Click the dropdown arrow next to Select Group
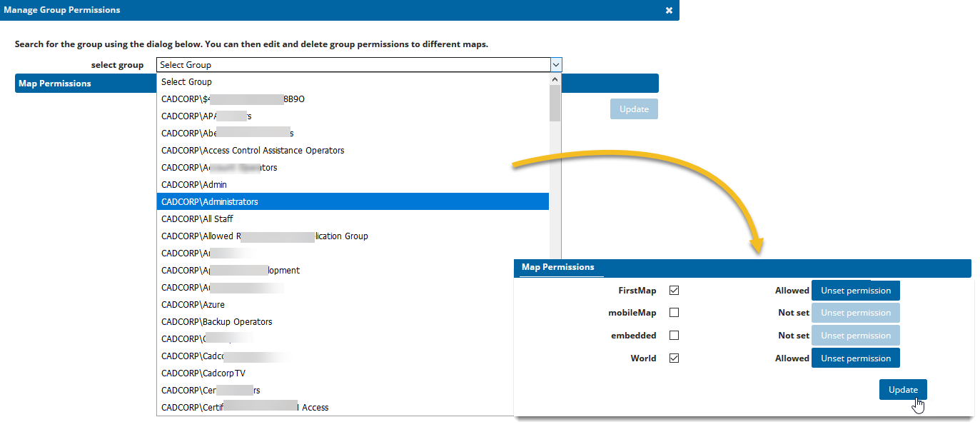 (x=555, y=64)
